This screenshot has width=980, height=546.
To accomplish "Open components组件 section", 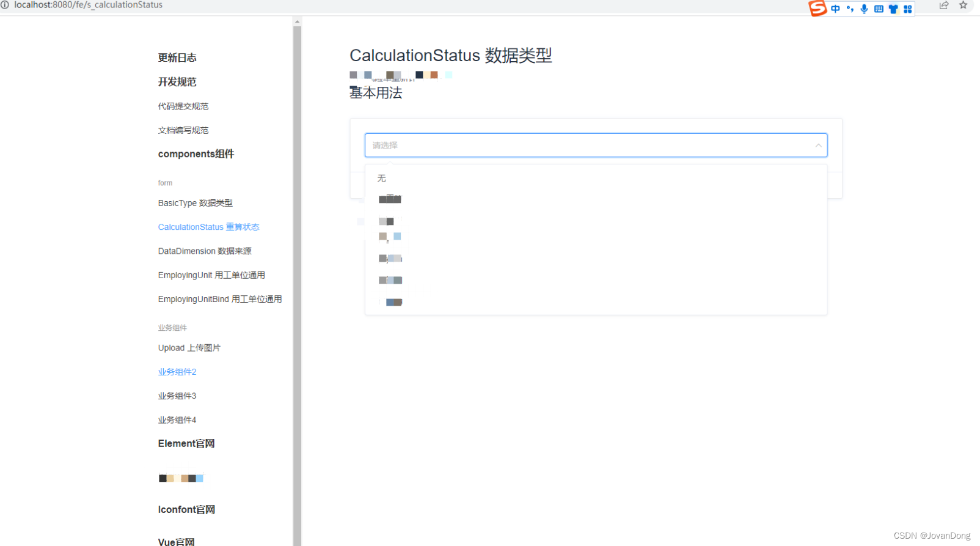I will pyautogui.click(x=196, y=154).
